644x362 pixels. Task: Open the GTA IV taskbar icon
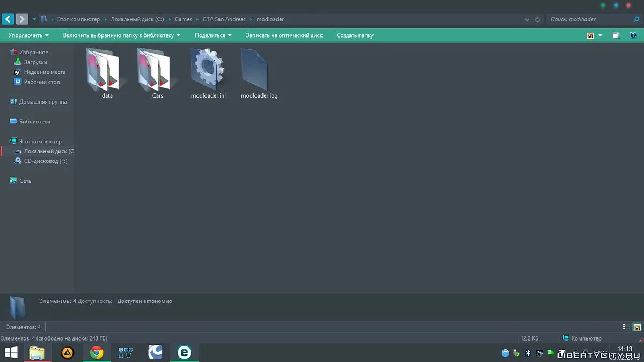[x=126, y=352]
